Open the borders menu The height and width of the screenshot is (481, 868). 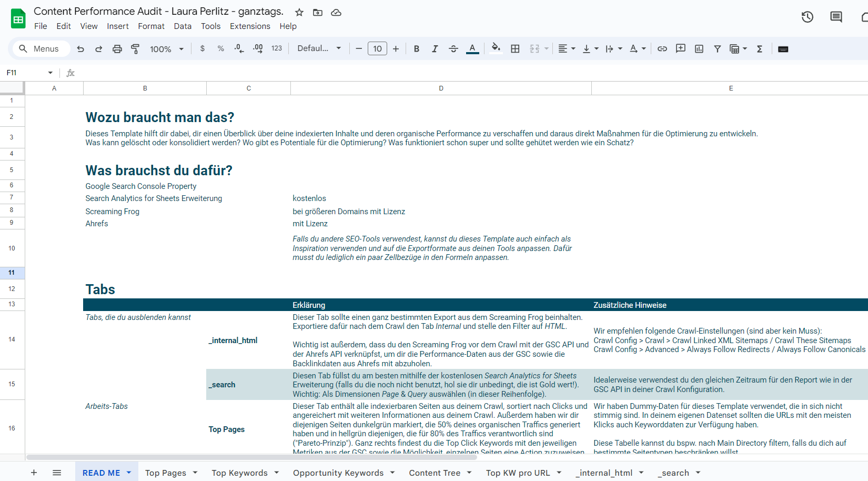click(x=516, y=48)
